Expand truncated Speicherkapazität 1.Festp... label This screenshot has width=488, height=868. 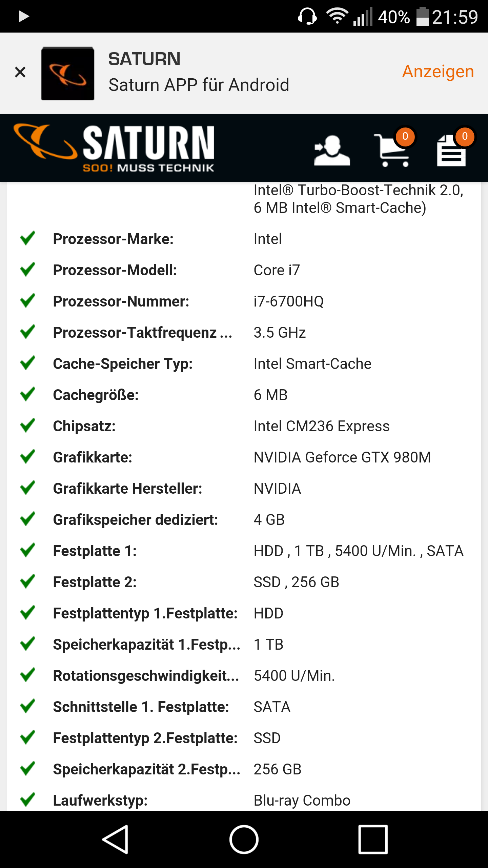pos(146,645)
